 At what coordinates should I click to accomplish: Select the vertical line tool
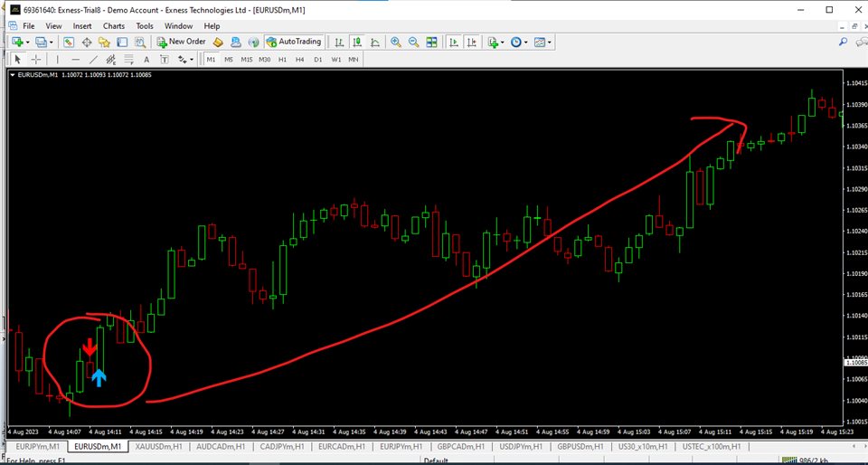click(58, 59)
